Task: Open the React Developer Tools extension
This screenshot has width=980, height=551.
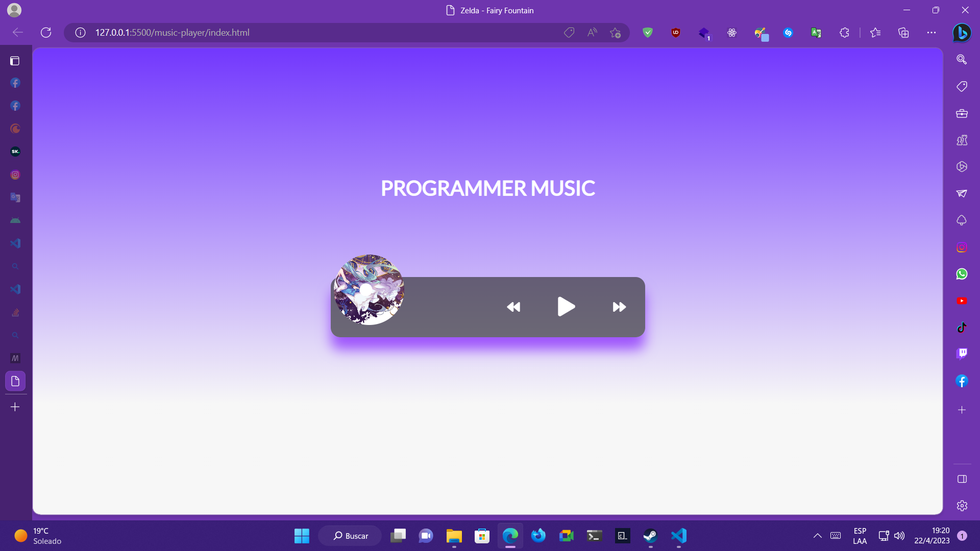Action: [732, 33]
